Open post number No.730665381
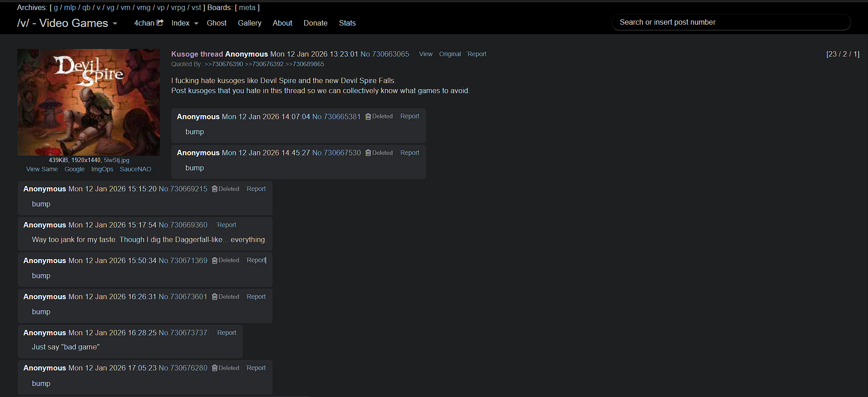The width and height of the screenshot is (868, 397). pyautogui.click(x=337, y=117)
